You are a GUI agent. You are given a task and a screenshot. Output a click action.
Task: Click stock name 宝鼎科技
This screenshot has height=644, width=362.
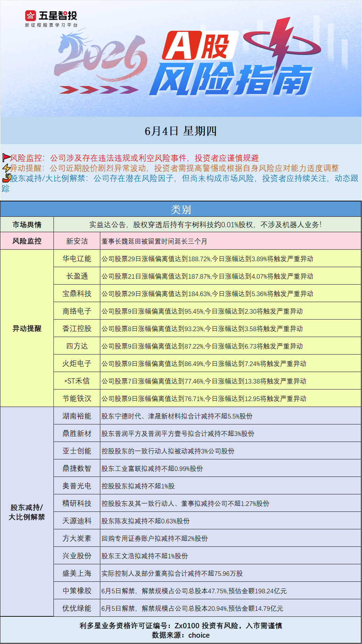click(x=77, y=293)
